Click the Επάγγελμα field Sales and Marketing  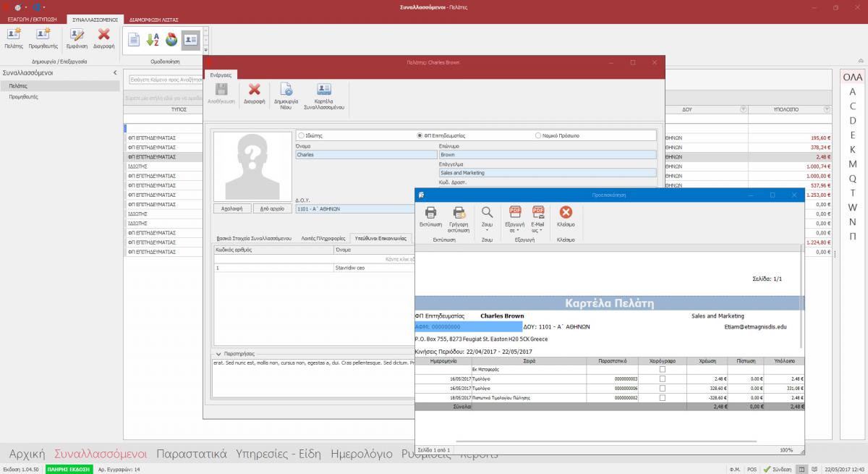click(x=548, y=173)
